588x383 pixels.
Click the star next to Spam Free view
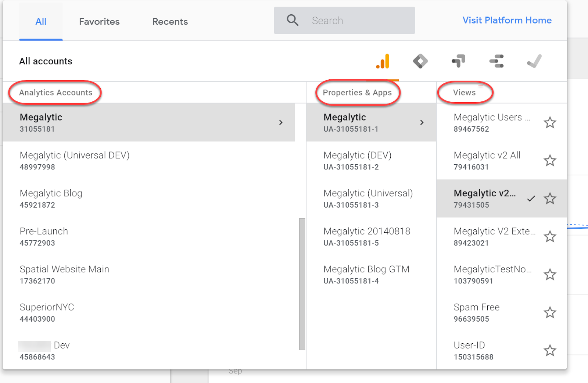pyautogui.click(x=550, y=312)
